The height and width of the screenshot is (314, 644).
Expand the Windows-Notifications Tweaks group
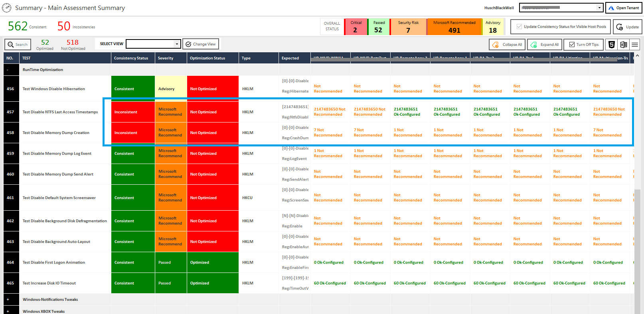point(8,300)
